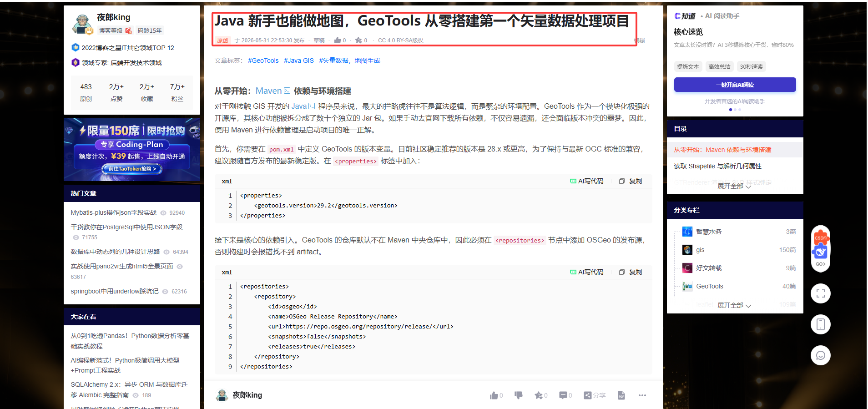Click the 码龄15年 badge

pos(150,30)
